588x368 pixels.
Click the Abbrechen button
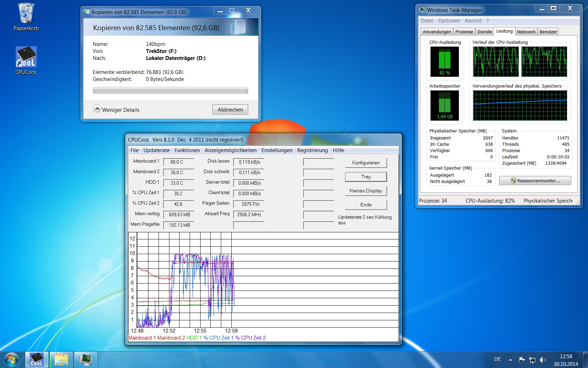coord(230,110)
